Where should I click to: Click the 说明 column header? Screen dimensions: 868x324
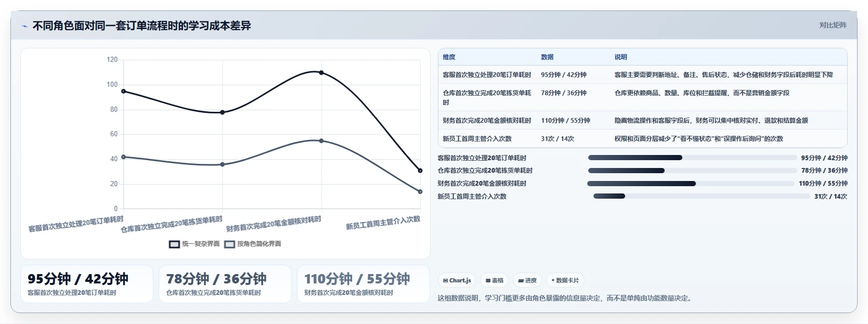(x=620, y=57)
